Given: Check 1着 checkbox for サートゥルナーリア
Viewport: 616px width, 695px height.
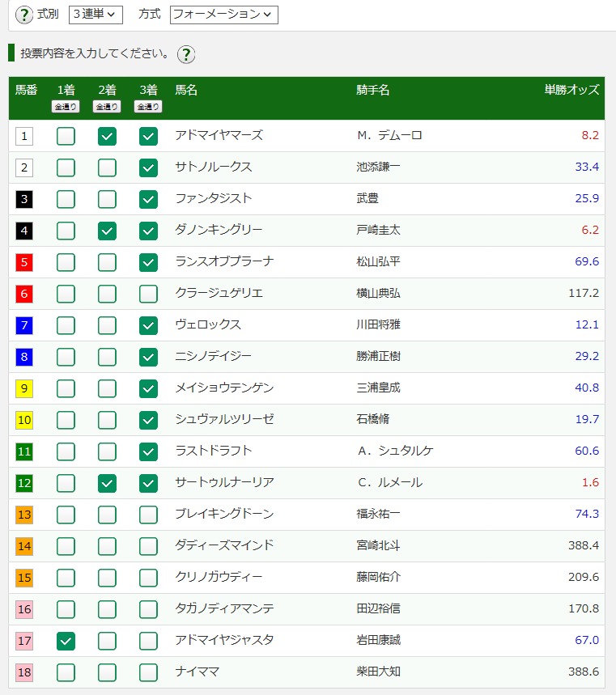Looking at the screenshot, I should pos(66,483).
